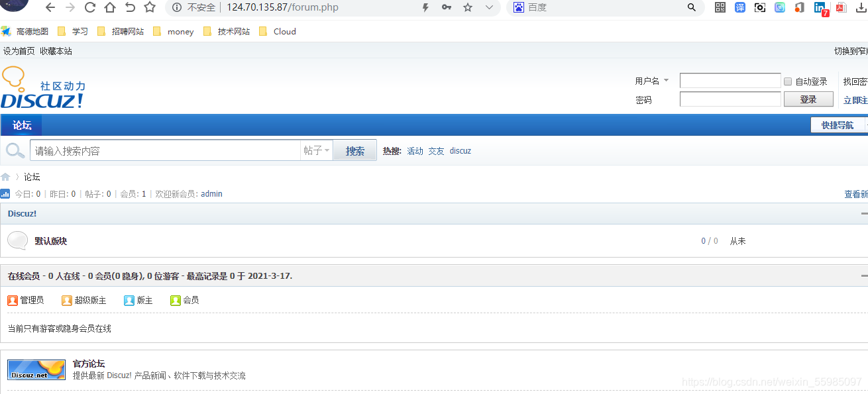Collapse the 在线会员 section
Screen dimensions: 868x394
864,275
